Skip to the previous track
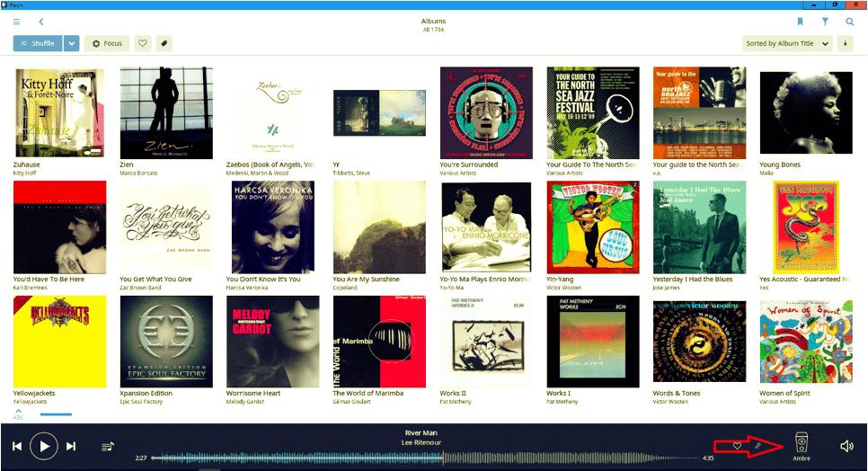Screen dimensions: 868x471 click(x=17, y=446)
